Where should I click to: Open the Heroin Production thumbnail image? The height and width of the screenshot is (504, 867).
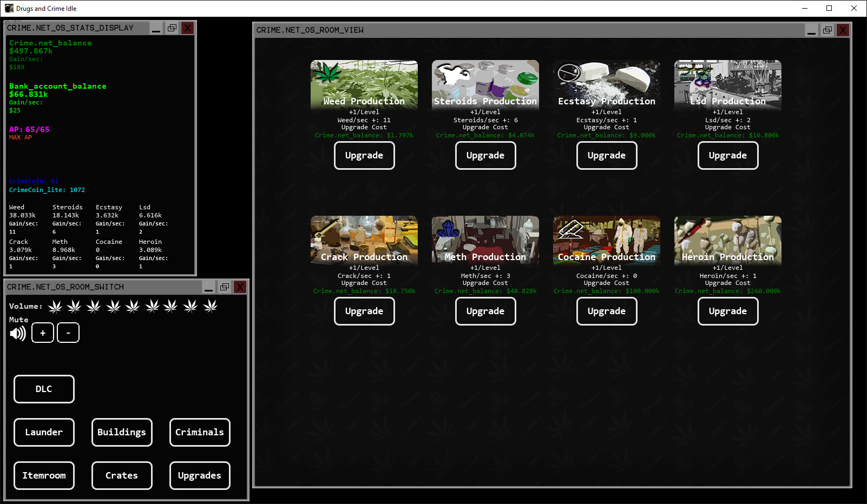tap(727, 240)
